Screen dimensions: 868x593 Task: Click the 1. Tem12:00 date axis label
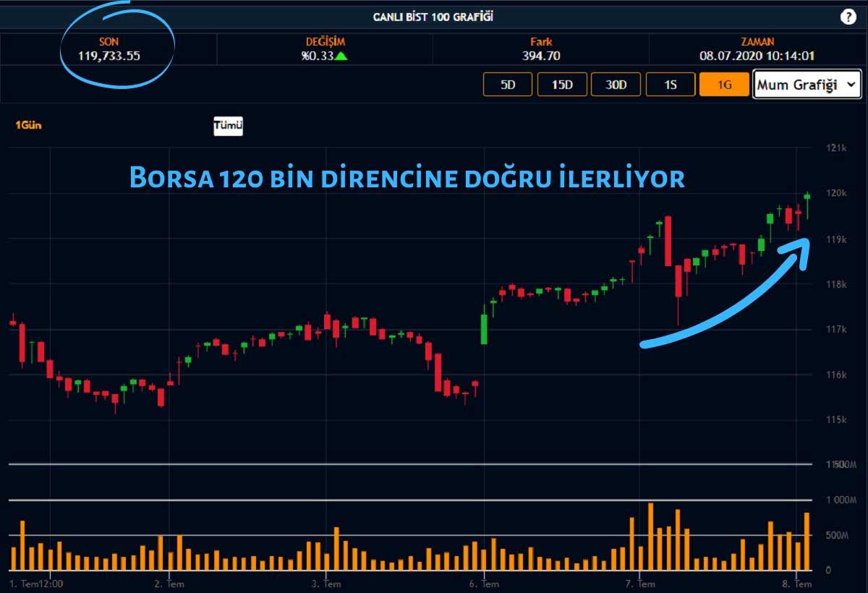(x=35, y=584)
